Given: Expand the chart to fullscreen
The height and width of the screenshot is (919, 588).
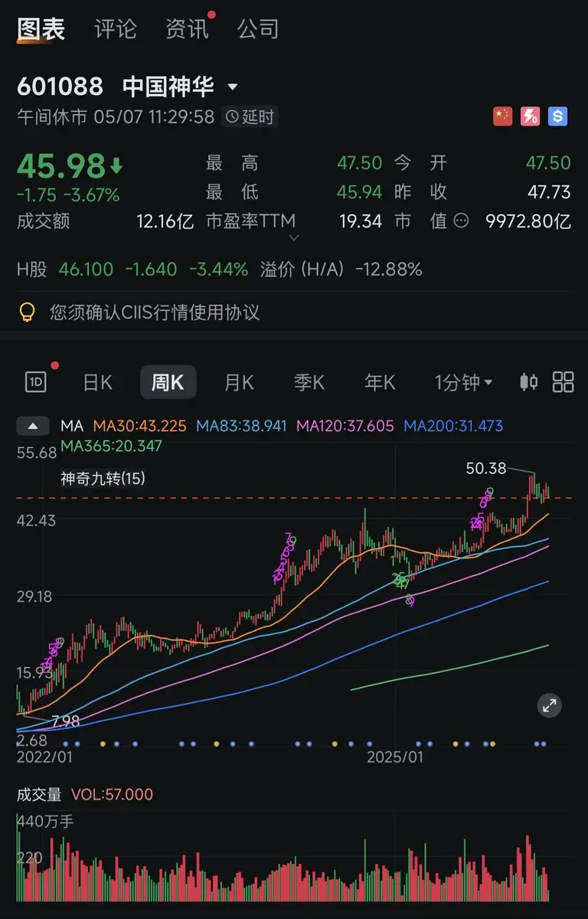Looking at the screenshot, I should pos(549,706).
